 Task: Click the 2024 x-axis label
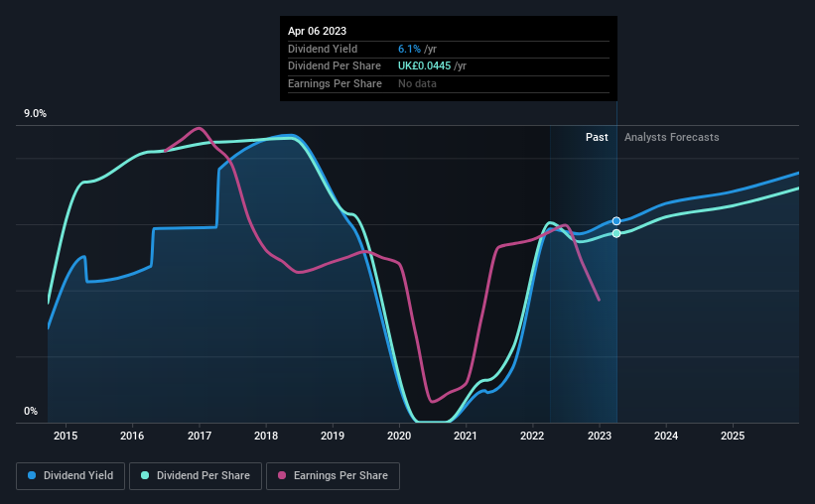click(666, 436)
